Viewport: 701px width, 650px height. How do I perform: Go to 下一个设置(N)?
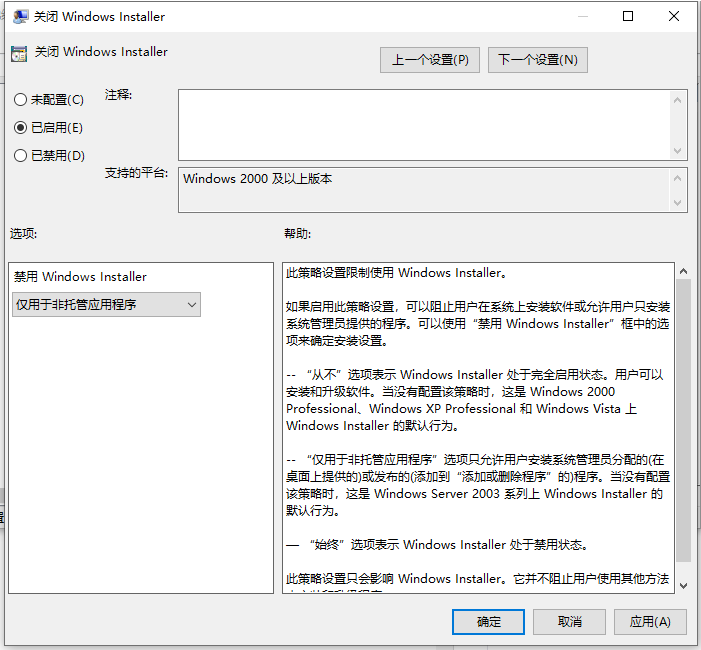tap(537, 60)
